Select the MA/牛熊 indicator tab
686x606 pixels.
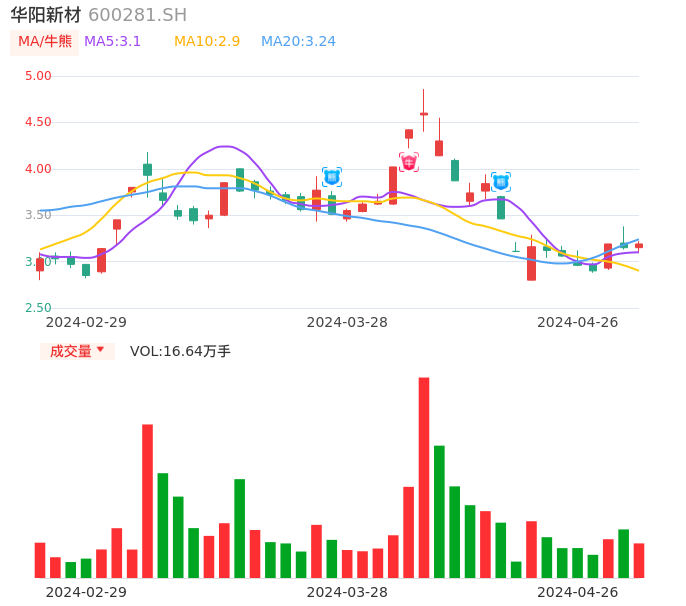(x=45, y=42)
